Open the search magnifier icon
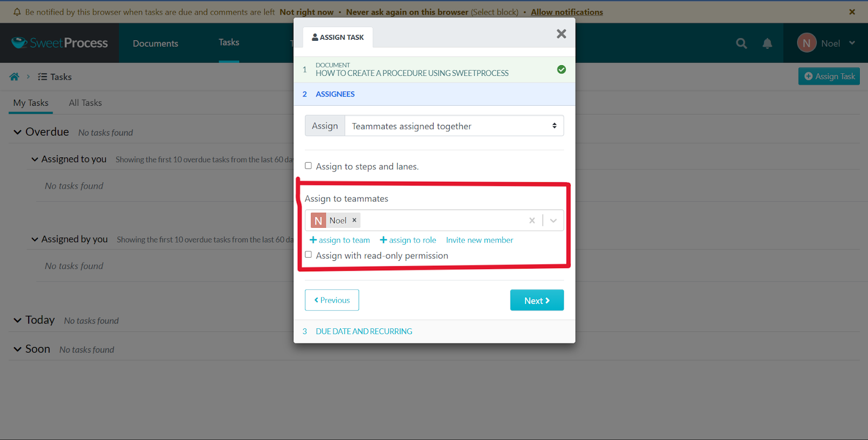This screenshot has width=868, height=440. pyautogui.click(x=741, y=43)
